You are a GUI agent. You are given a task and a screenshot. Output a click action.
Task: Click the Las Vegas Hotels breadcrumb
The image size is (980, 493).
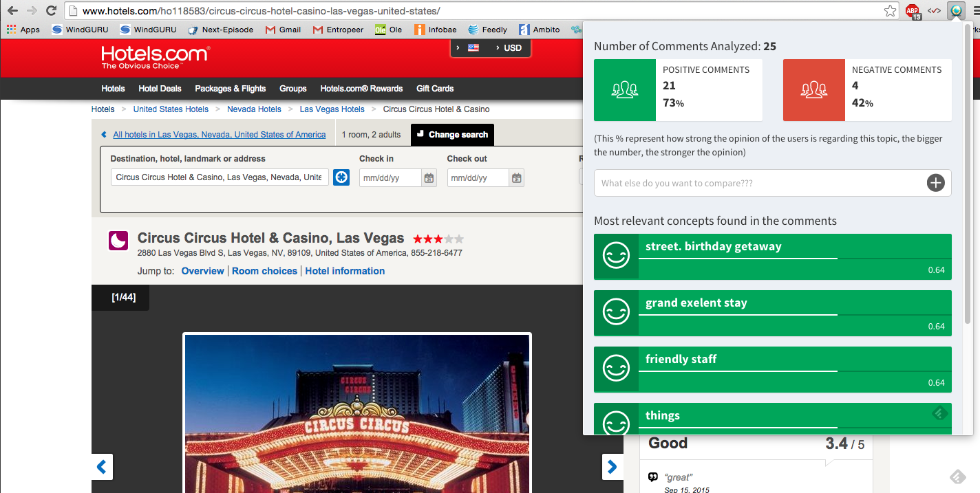coord(332,109)
